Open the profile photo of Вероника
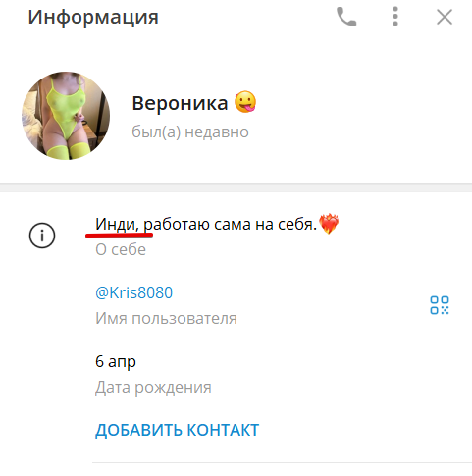 [66, 116]
